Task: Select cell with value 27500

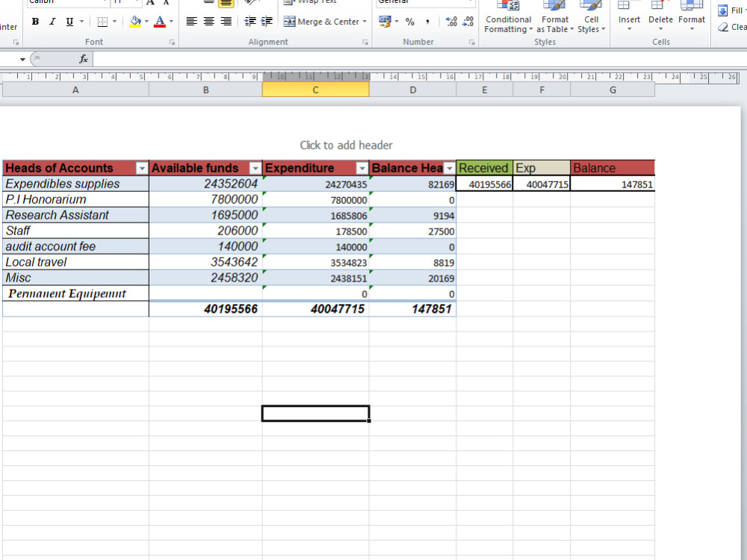Action: pyautogui.click(x=412, y=231)
